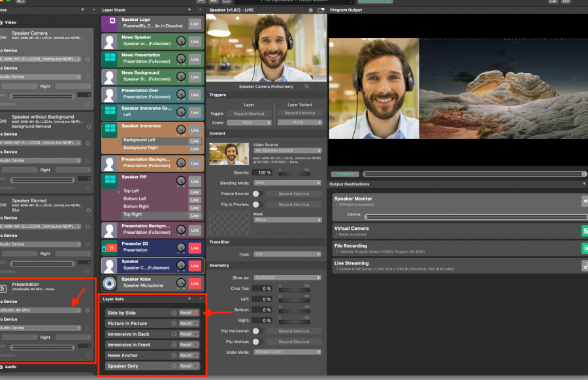Click the Opacity 100 % input field

[x=263, y=173]
